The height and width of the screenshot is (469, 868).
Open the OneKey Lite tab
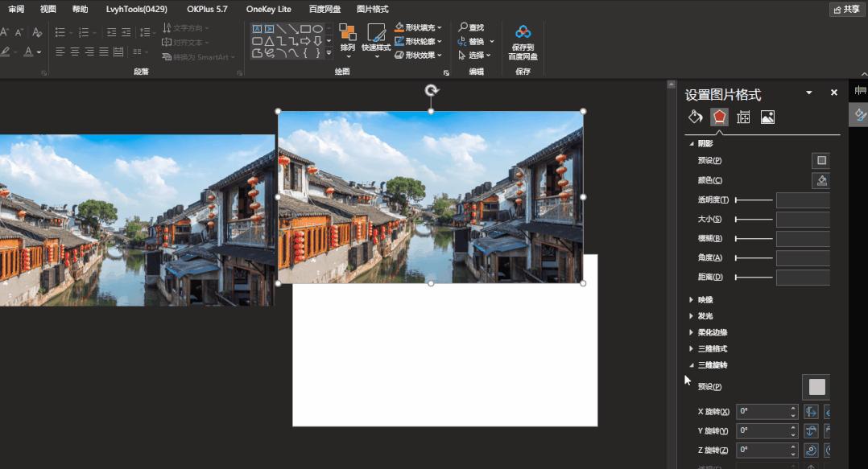(x=269, y=9)
